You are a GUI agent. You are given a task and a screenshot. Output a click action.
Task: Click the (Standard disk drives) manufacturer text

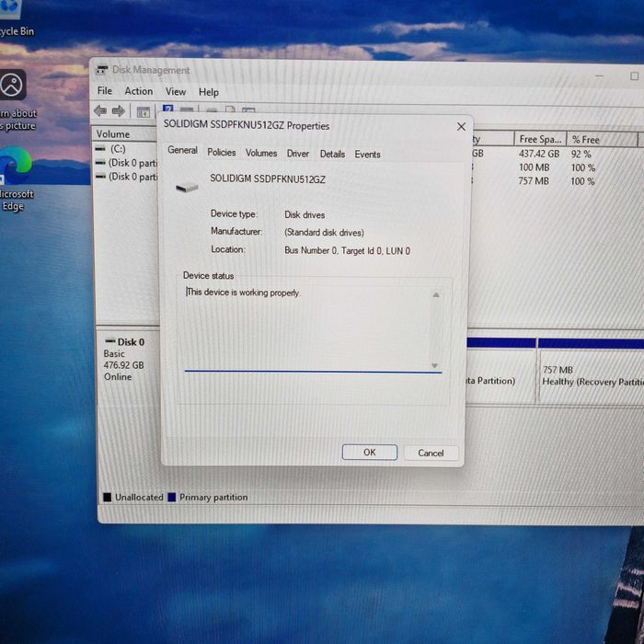coord(324,233)
